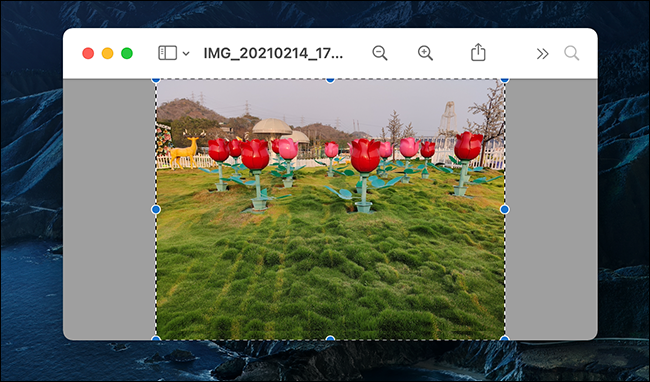
Task: Select the top-left selection handle
Action: click(156, 80)
